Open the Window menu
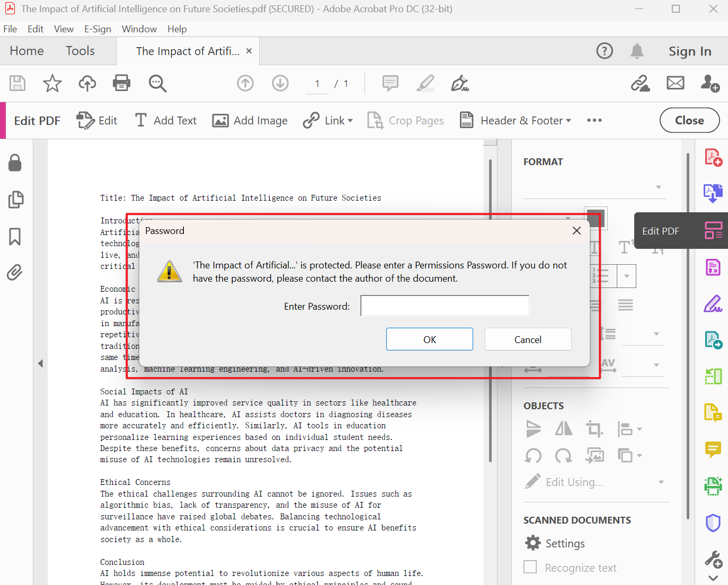The width and height of the screenshot is (728, 585). tap(139, 29)
